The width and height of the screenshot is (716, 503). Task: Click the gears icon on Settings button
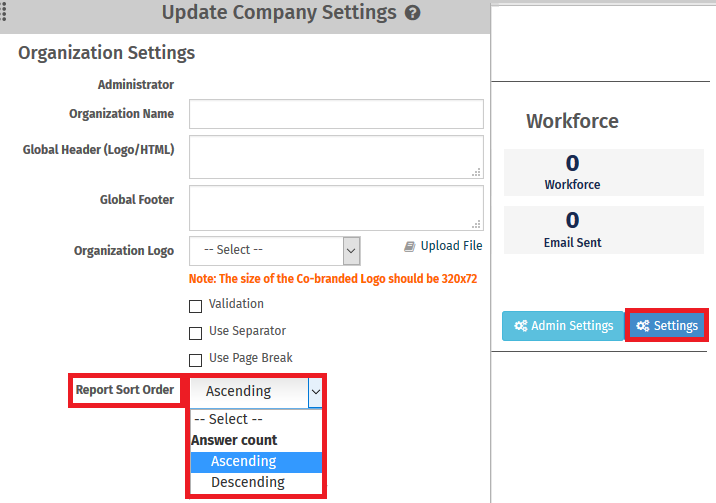pyautogui.click(x=643, y=326)
